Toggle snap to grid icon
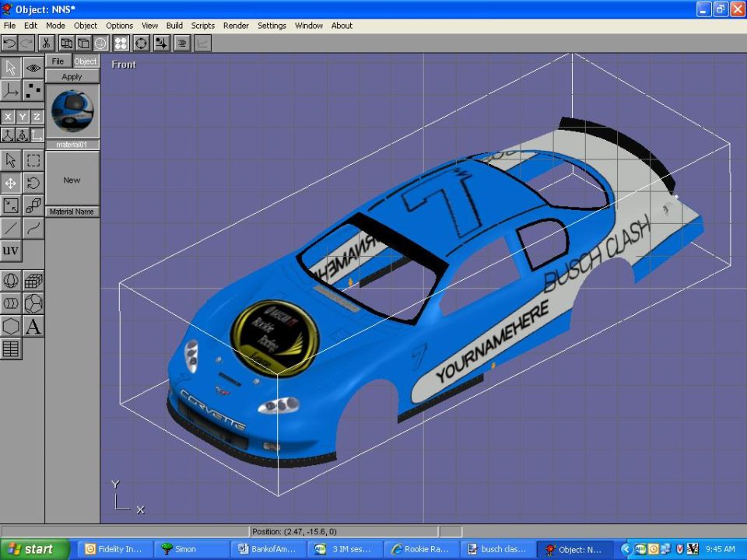The height and width of the screenshot is (560, 747). (161, 44)
